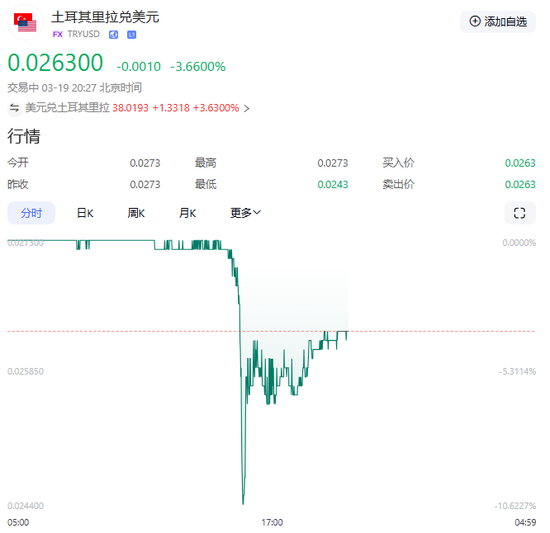This screenshot has height=533, width=550.
Task: Click the chart's lowest price spike
Action: click(x=243, y=504)
